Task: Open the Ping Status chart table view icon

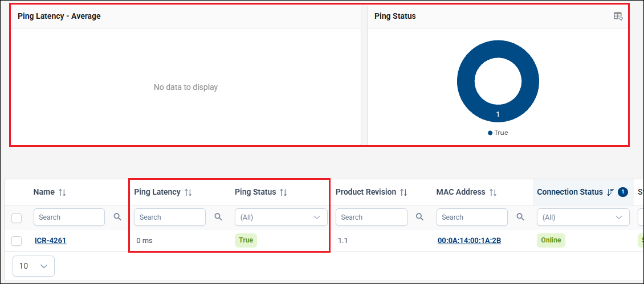Action: 618,16
